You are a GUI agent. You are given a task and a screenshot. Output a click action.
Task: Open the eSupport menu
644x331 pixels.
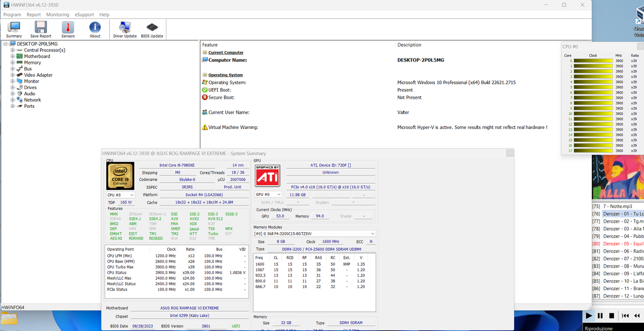point(85,15)
